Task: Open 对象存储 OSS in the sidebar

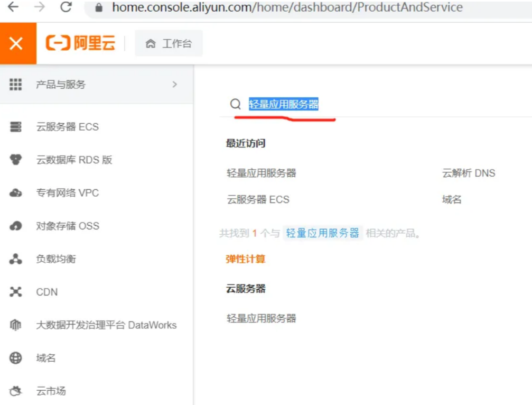Action: pyautogui.click(x=68, y=226)
